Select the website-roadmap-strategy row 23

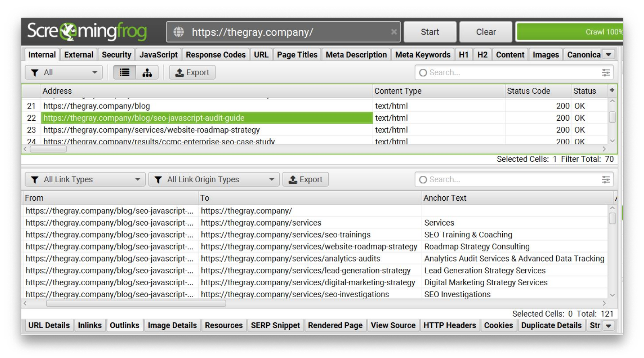coord(151,130)
